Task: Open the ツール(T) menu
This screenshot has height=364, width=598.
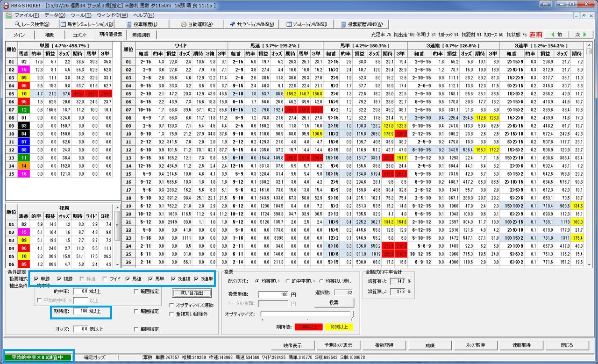Action: pyautogui.click(x=81, y=15)
